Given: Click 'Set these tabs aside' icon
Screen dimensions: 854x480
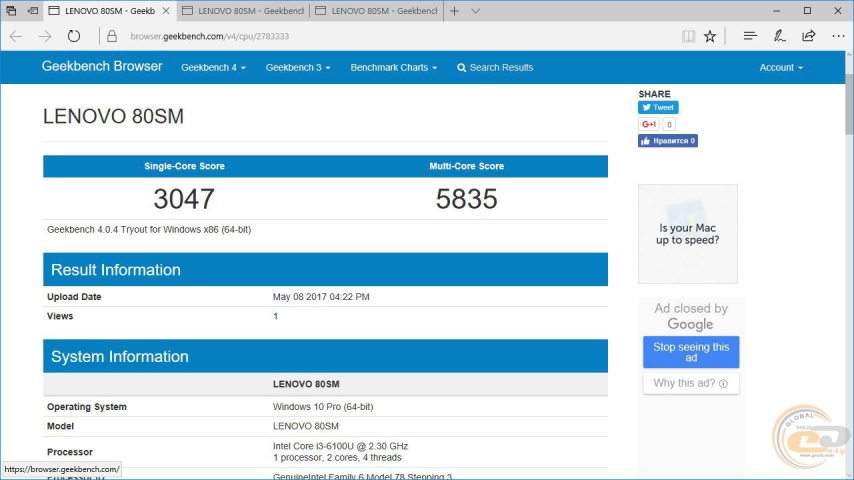Looking at the screenshot, I should [33, 10].
